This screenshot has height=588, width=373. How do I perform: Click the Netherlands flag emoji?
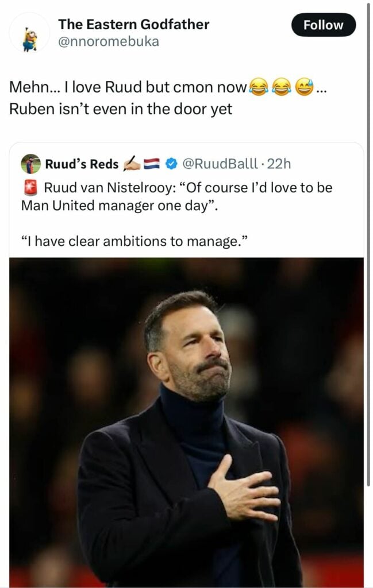tap(152, 164)
